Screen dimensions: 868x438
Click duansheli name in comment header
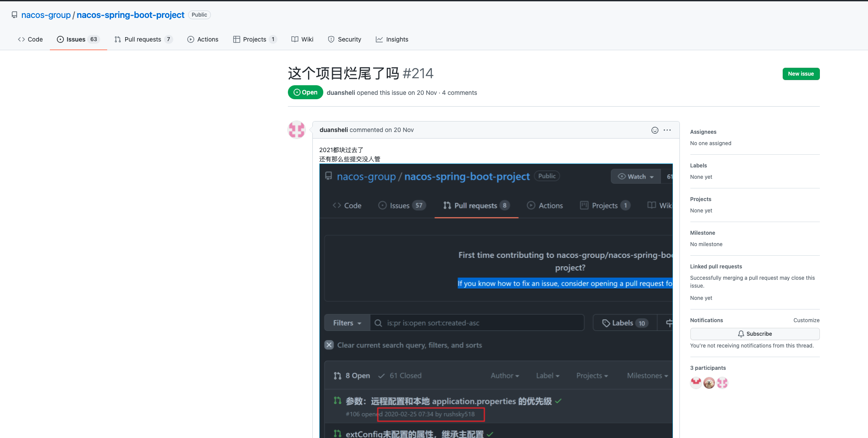(334, 130)
